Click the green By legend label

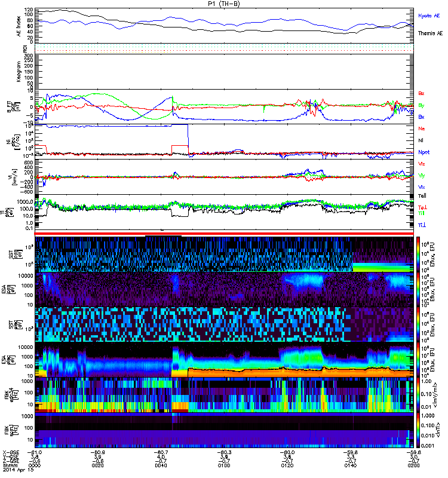(421, 105)
